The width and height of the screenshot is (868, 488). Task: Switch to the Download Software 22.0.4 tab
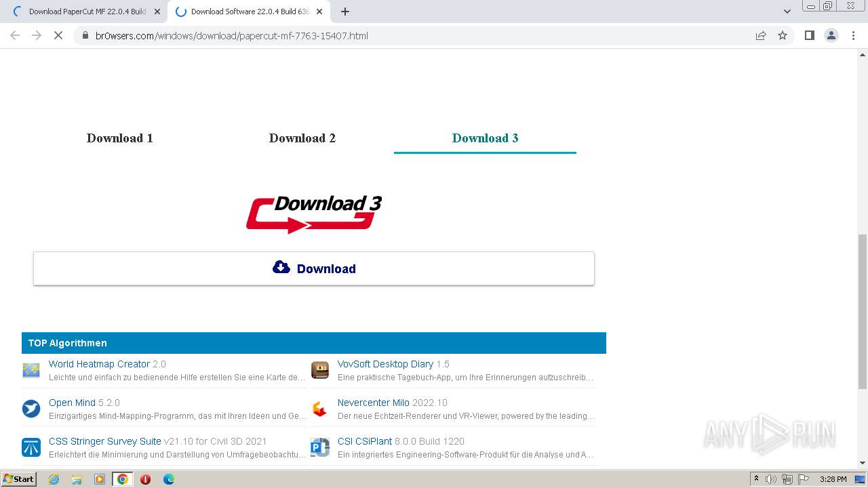click(x=248, y=12)
